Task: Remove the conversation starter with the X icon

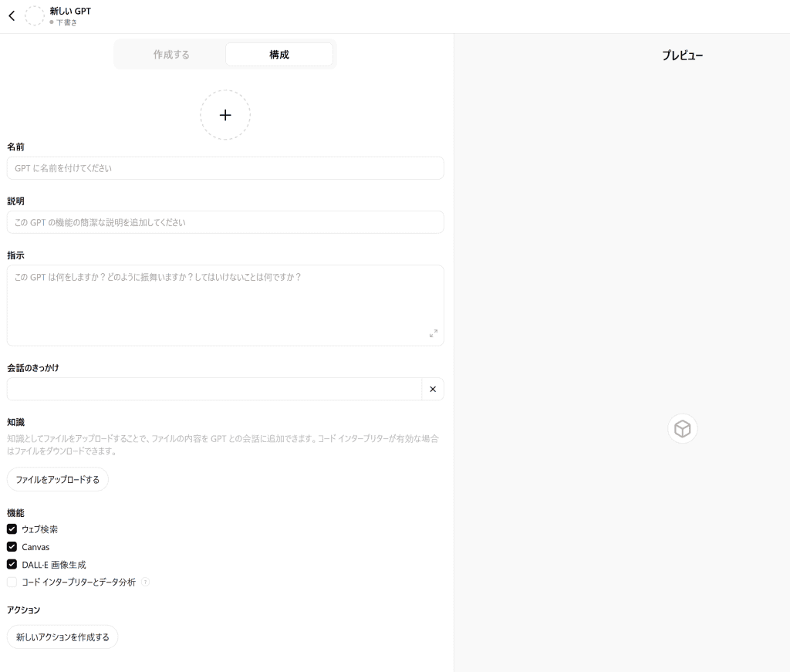Action: pyautogui.click(x=433, y=389)
